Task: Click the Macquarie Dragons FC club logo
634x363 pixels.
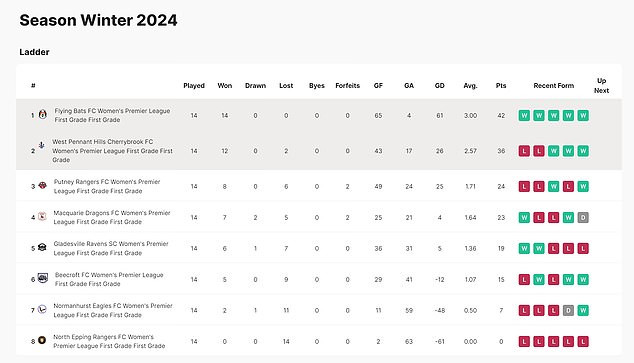Action: click(x=42, y=217)
